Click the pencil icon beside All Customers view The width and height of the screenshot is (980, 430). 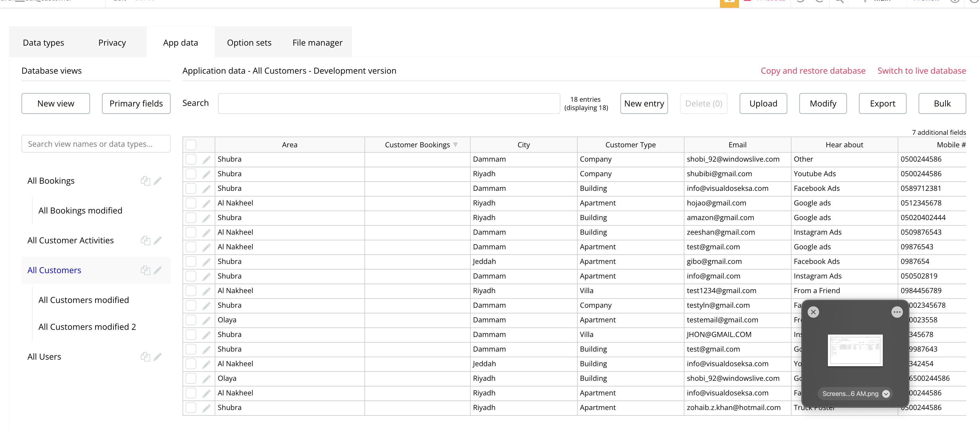click(158, 270)
